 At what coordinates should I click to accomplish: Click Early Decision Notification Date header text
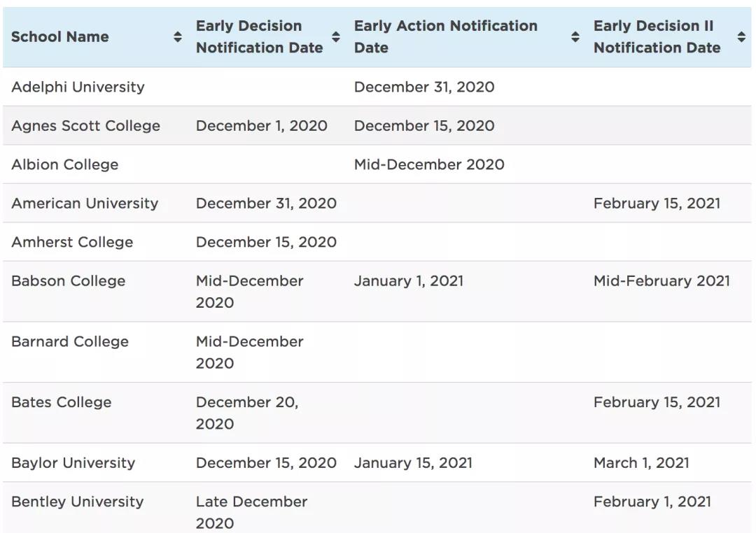259,37
